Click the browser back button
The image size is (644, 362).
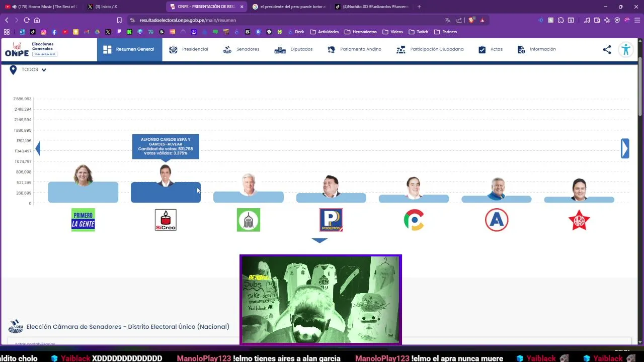pyautogui.click(x=7, y=20)
